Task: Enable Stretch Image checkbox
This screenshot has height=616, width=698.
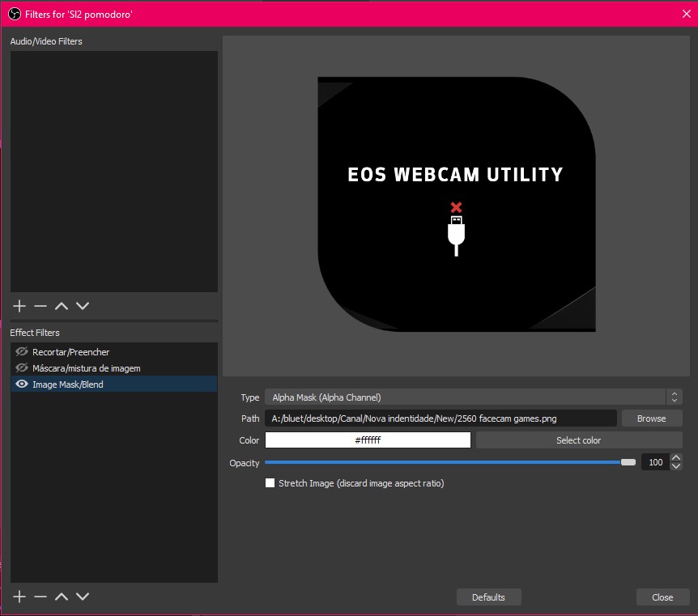Action: coord(270,483)
